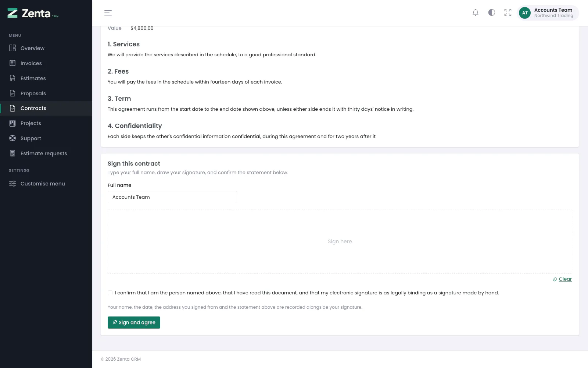Click the Full name input field

(x=172, y=197)
